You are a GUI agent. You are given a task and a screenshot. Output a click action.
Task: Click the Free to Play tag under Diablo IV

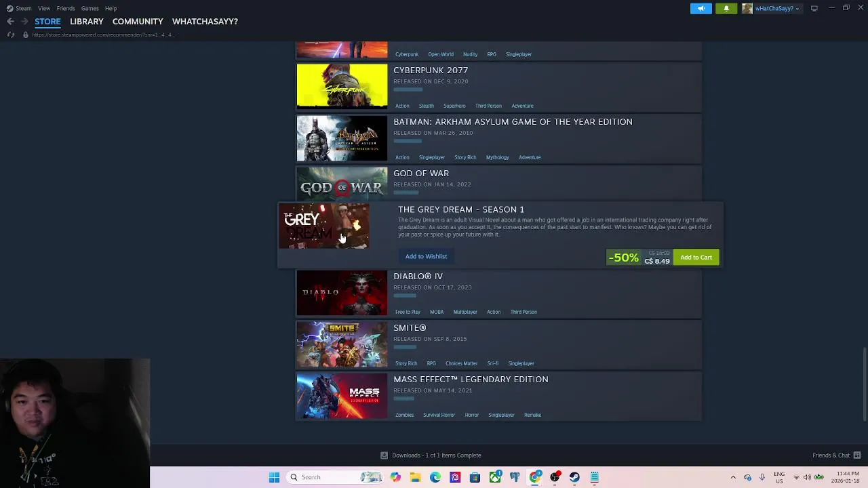(x=408, y=312)
